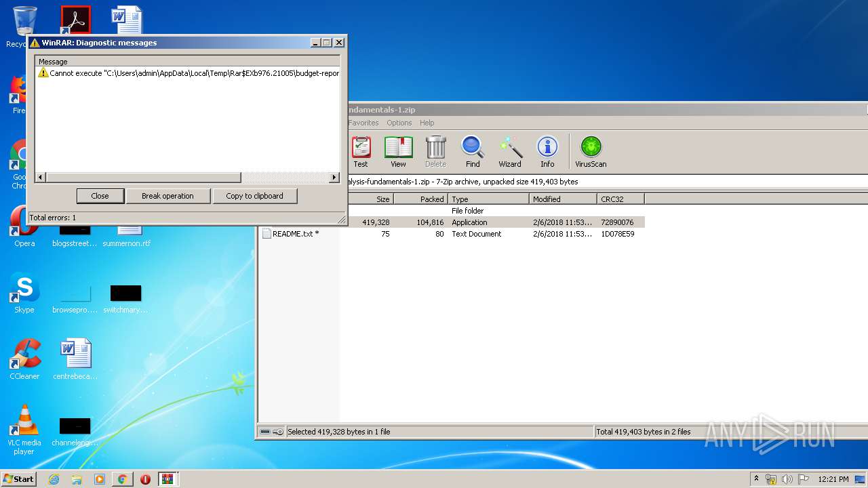Click the disk and key status icons in WinRAR's status bar
868x488 pixels.
[x=272, y=432]
